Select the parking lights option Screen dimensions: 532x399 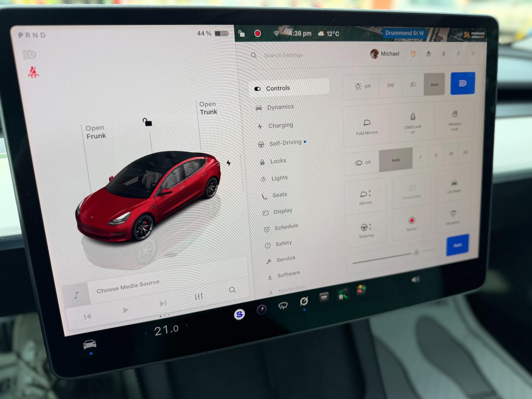click(x=391, y=85)
